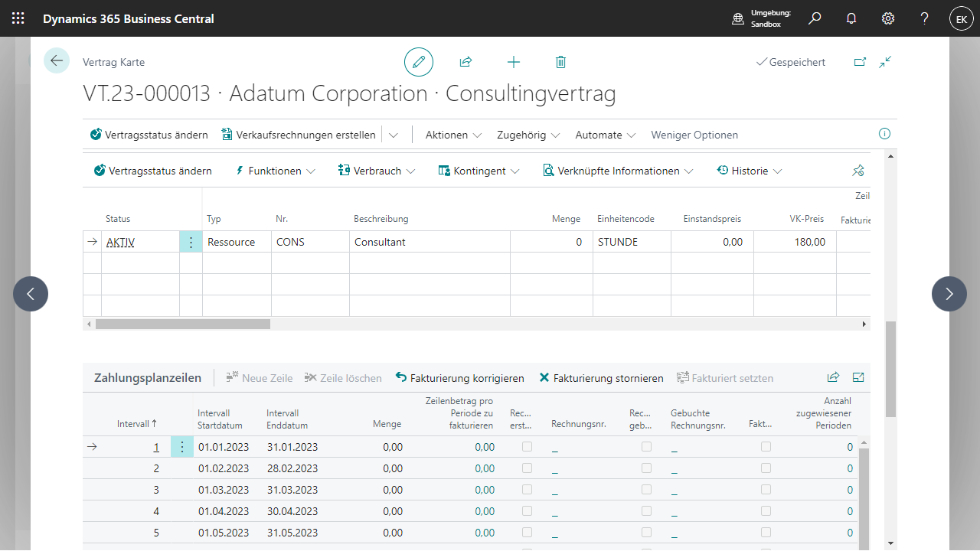Go back with the arrow button
The image size is (980, 551).
57,60
